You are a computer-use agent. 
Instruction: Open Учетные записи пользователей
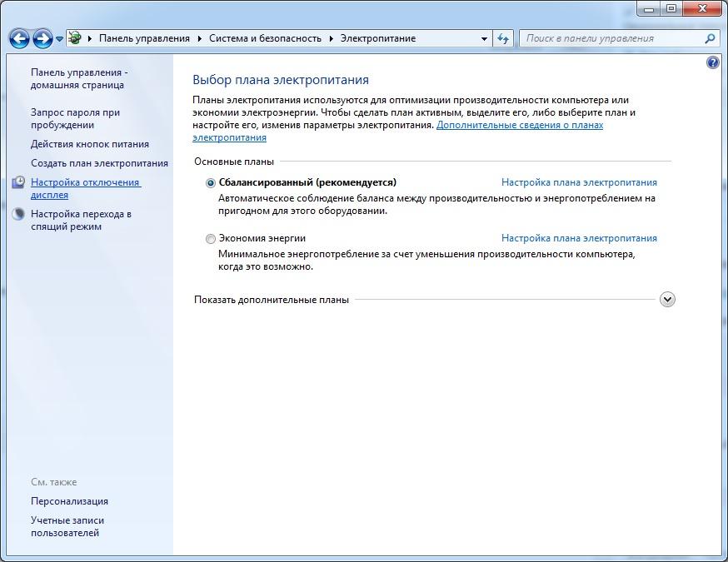click(67, 527)
